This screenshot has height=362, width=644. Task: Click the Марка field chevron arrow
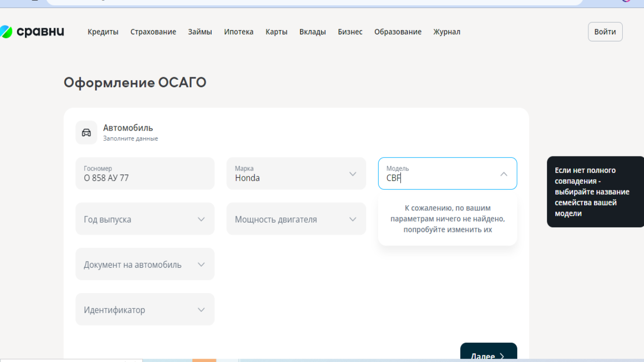(353, 174)
